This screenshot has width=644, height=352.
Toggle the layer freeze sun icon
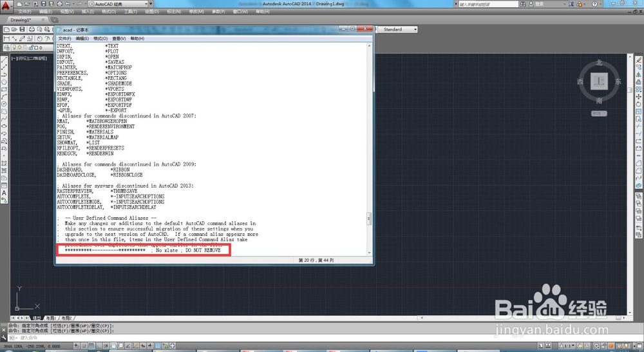19,47
